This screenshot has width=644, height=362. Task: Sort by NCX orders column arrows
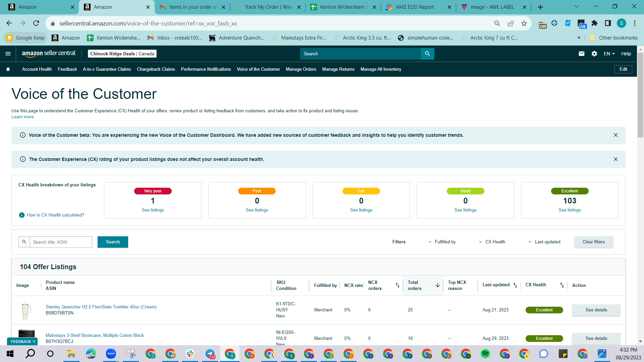397,285
